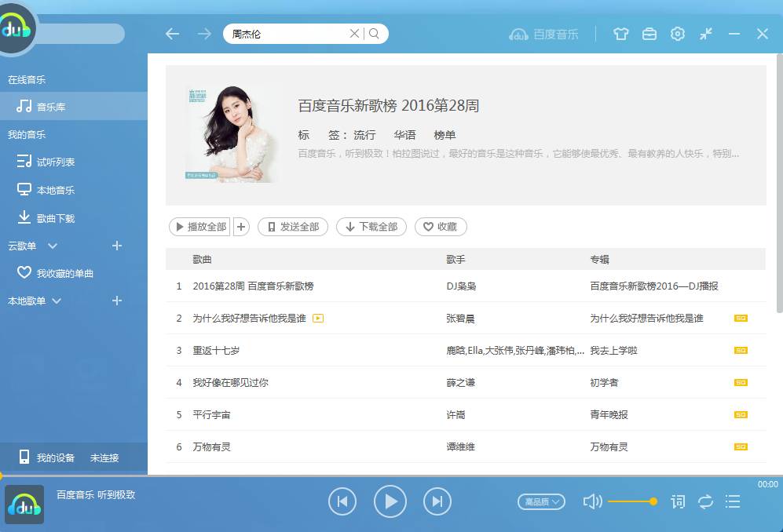Go forward with the right arrow
Screen dimensions: 783x532
tap(204, 34)
